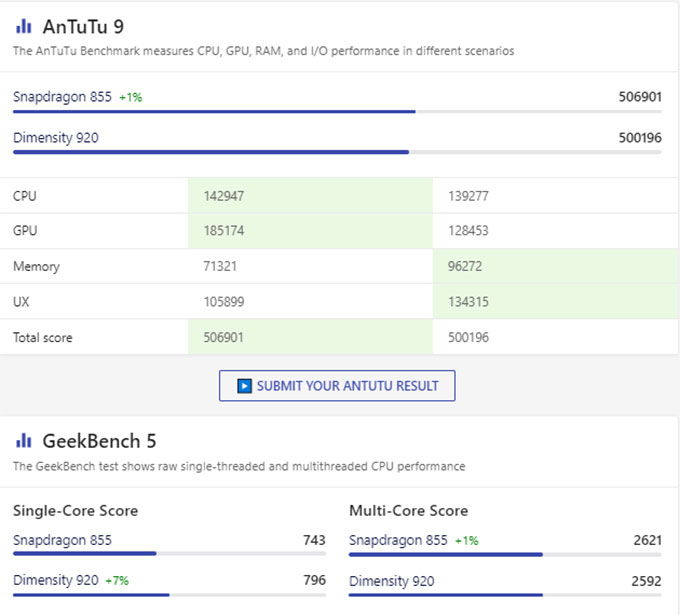The width and height of the screenshot is (680, 615).
Task: Click the 500196 score beside Dimensity 920 bar
Action: point(640,137)
